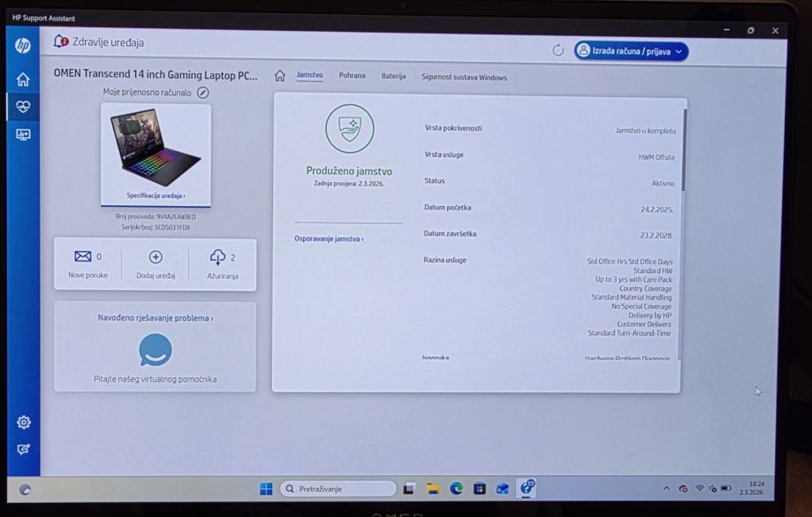Viewport: 812px width, 517px height.
Task: Click the Datum početka value 24.2.2025.
Action: pos(656,209)
